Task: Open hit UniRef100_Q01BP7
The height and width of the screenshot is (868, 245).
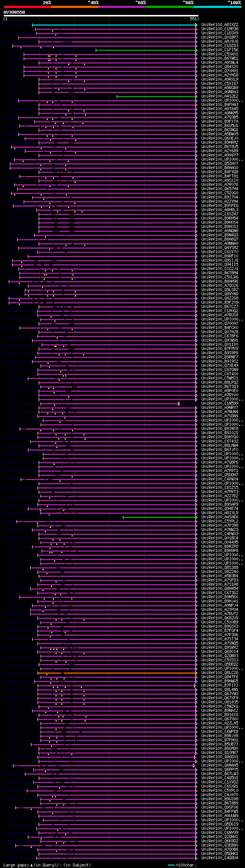Action: [220, 37]
